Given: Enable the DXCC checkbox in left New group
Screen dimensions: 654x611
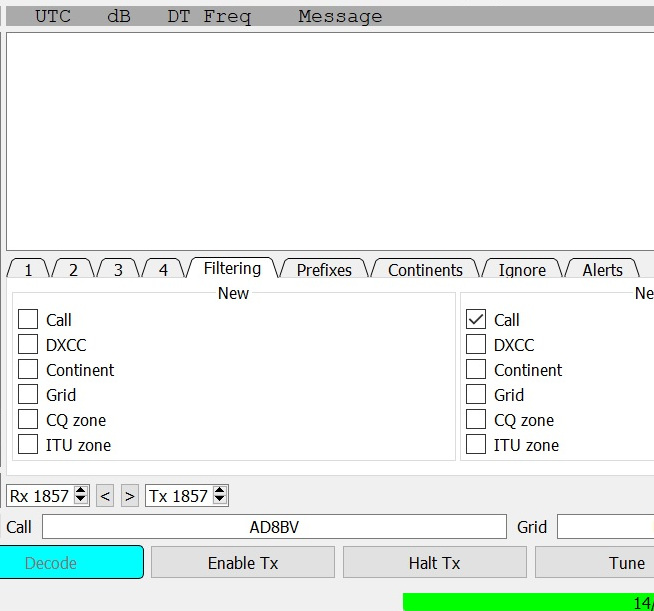Looking at the screenshot, I should [28, 344].
